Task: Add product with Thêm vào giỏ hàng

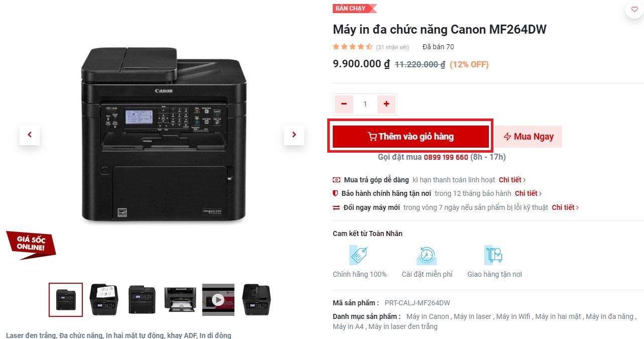Action: [x=411, y=137]
